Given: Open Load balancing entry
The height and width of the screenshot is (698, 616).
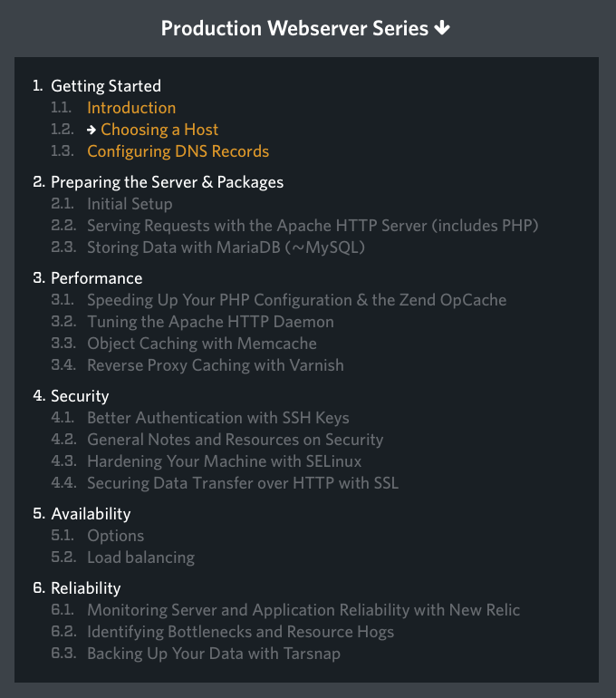Looking at the screenshot, I should point(141,557).
